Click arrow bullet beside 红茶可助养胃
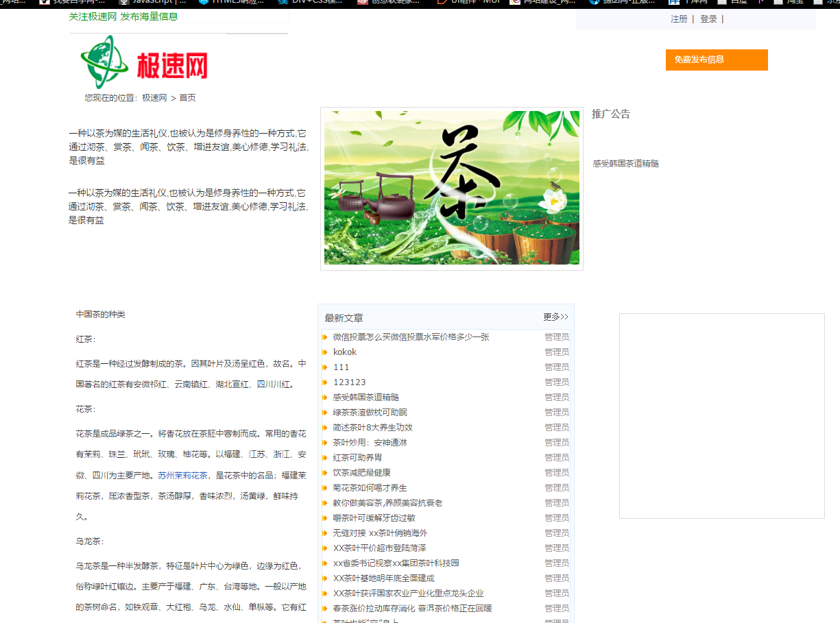 [325, 458]
